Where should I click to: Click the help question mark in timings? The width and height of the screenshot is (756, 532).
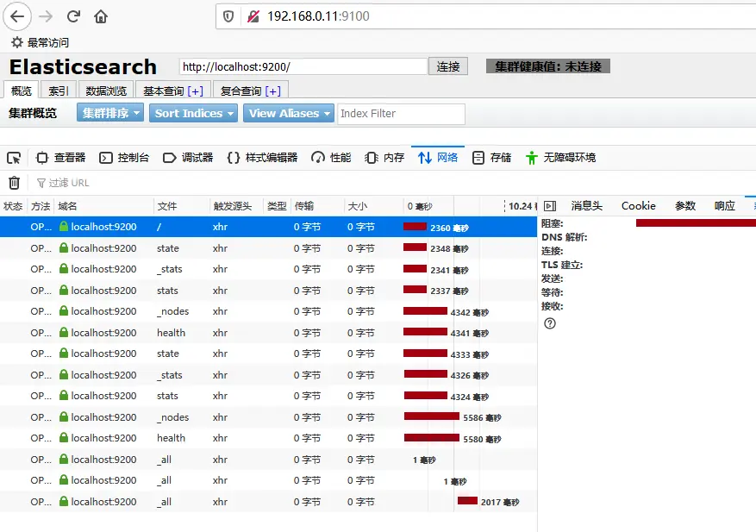click(x=550, y=323)
